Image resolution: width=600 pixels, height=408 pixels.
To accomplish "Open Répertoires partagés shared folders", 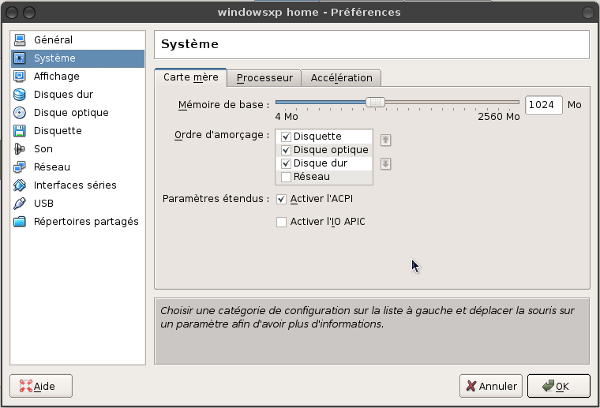I will (x=85, y=221).
